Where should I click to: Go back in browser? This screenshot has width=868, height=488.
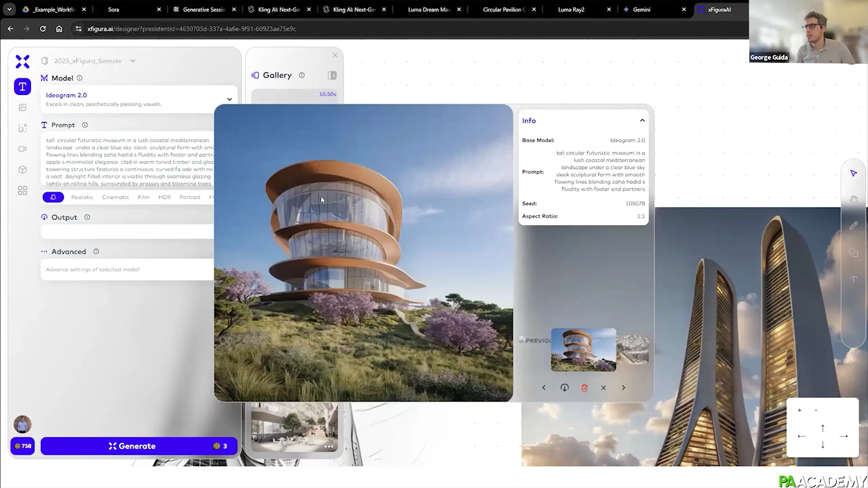(x=11, y=29)
